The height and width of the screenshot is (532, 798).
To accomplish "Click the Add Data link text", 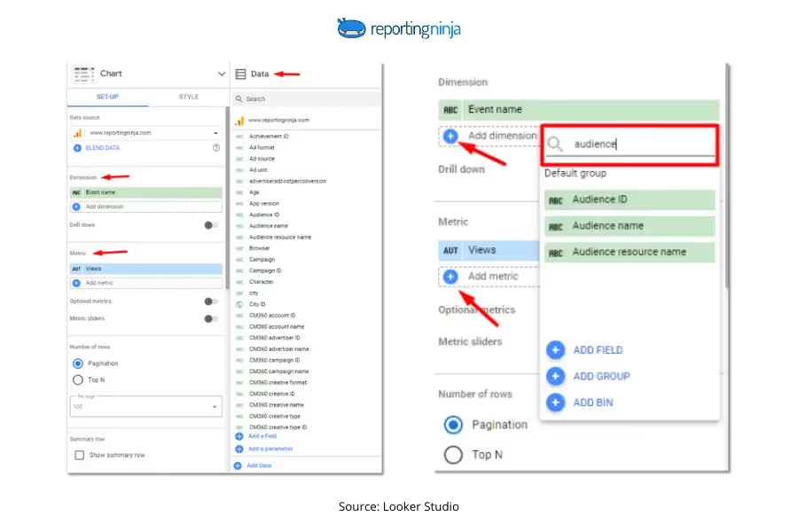I will (259, 465).
